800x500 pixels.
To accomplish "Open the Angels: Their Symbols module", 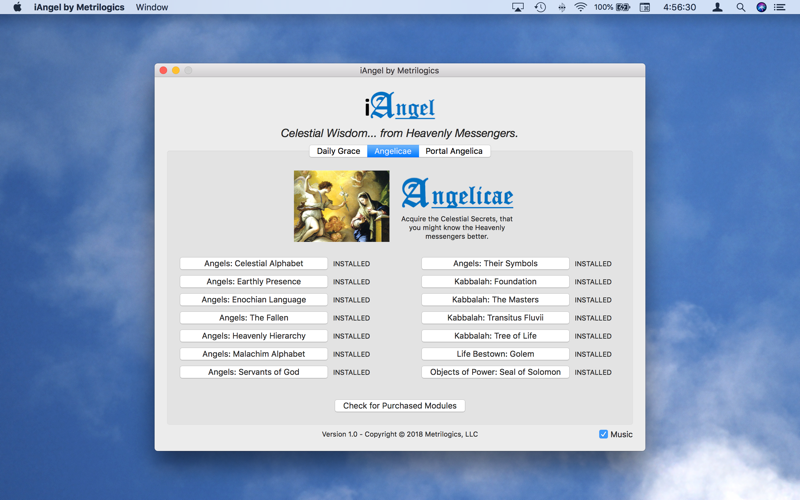I will point(495,263).
